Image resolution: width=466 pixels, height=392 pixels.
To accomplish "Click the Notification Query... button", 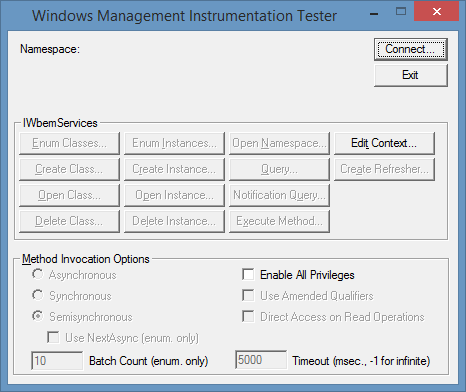I will pos(279,195).
